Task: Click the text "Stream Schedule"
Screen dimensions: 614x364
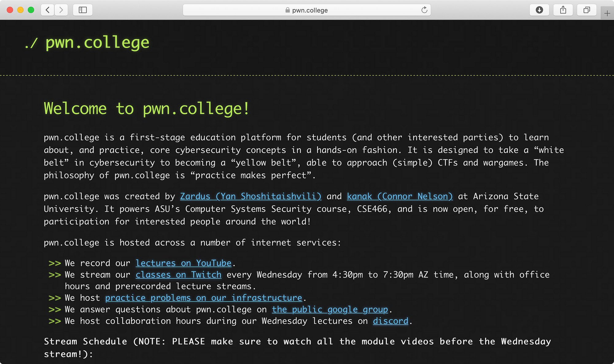Action: click(x=85, y=341)
